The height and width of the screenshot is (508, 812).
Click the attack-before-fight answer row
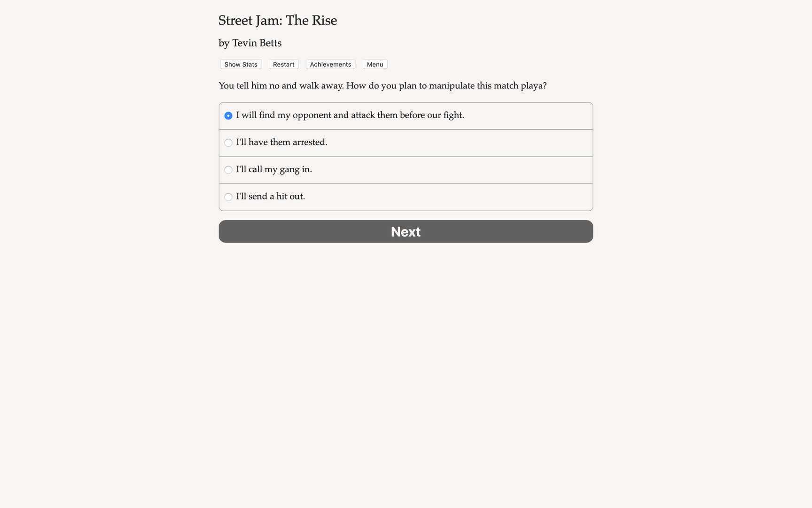pyautogui.click(x=405, y=116)
